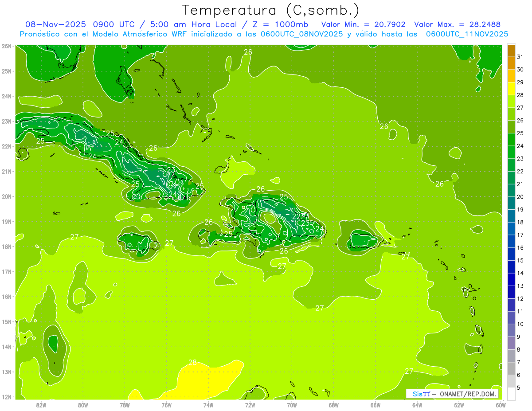Image resolution: width=532 pixels, height=411 pixels.
Task: Click the '18N' latitude axis label
Action: pos(6,247)
